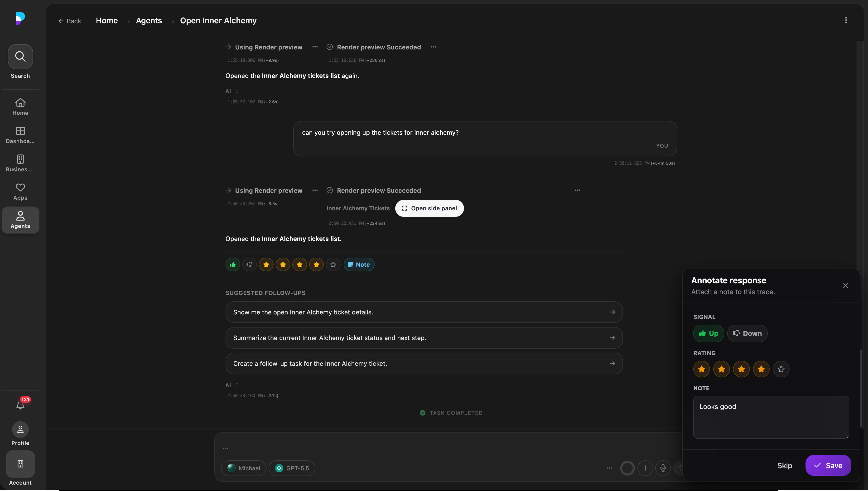Choose follow-up 'Show me the open Inner Alchemy ticket details'
This screenshot has height=491, width=868.
(x=424, y=312)
